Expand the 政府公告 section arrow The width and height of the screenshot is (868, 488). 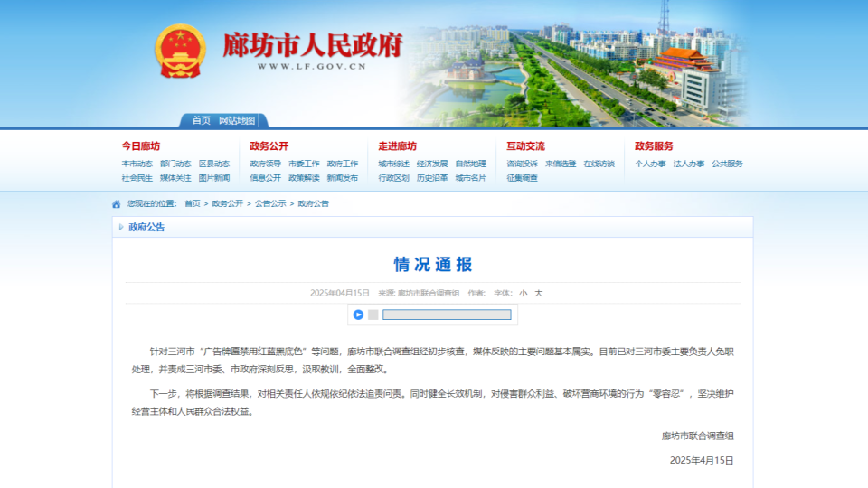[121, 227]
